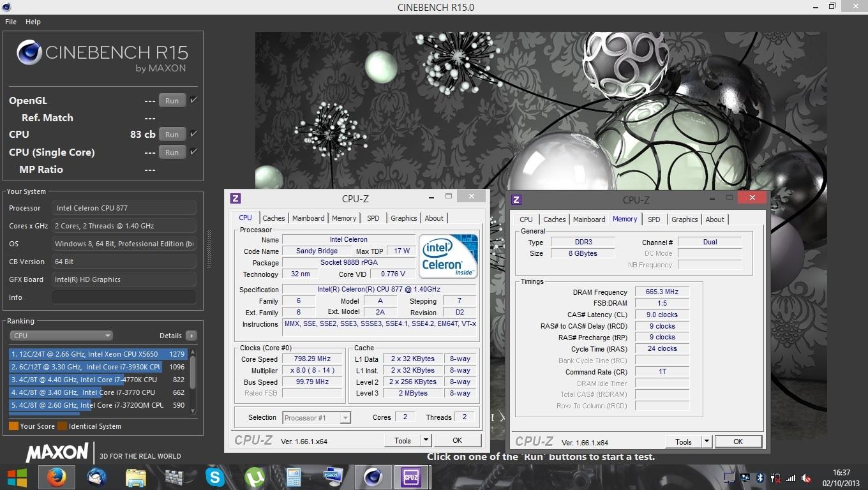Click OK in the Memory tab CPU-Z window
Viewport: 868px width, 490px height.
pos(738,442)
